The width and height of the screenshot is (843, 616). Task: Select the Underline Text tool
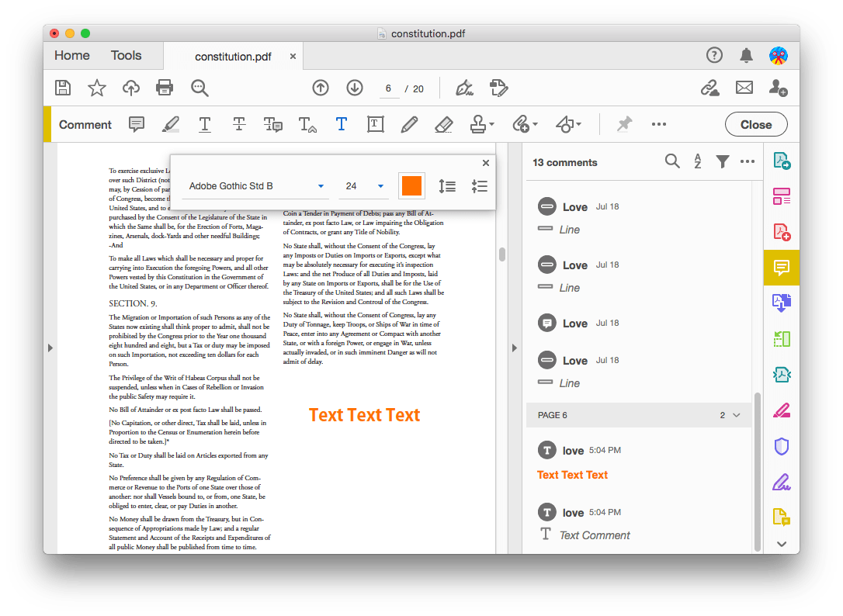click(204, 124)
